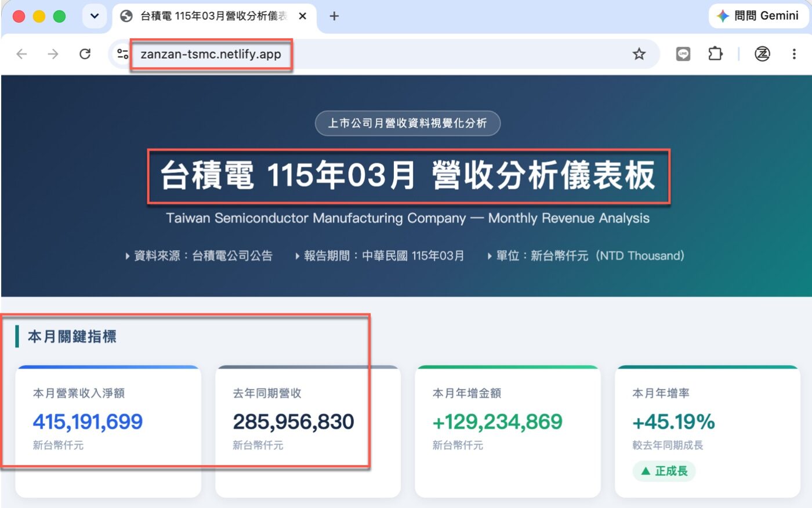Reload the current page
The image size is (812, 508).
85,54
